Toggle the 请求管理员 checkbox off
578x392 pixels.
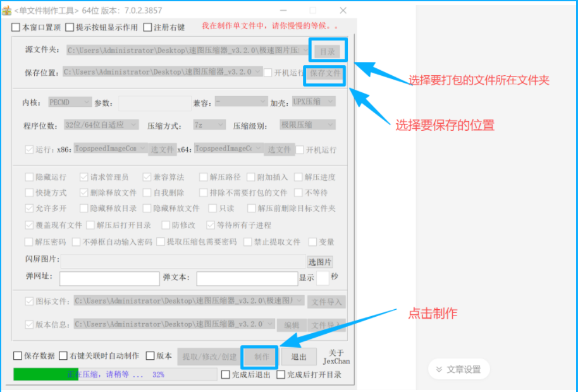pyautogui.click(x=83, y=177)
